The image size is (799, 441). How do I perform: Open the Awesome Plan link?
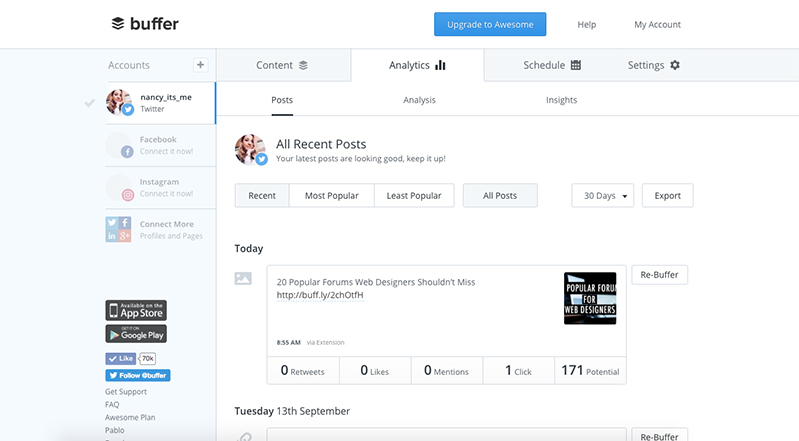[x=130, y=417]
